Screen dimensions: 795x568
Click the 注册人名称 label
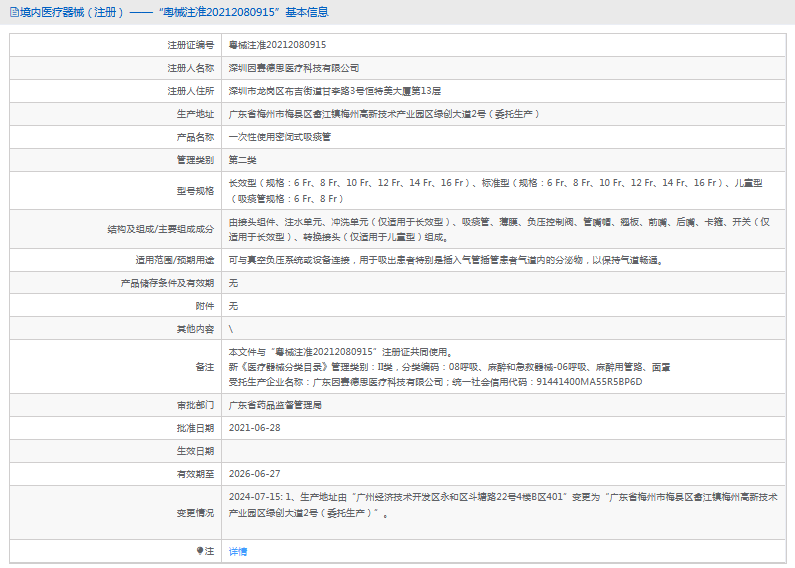click(x=191, y=68)
